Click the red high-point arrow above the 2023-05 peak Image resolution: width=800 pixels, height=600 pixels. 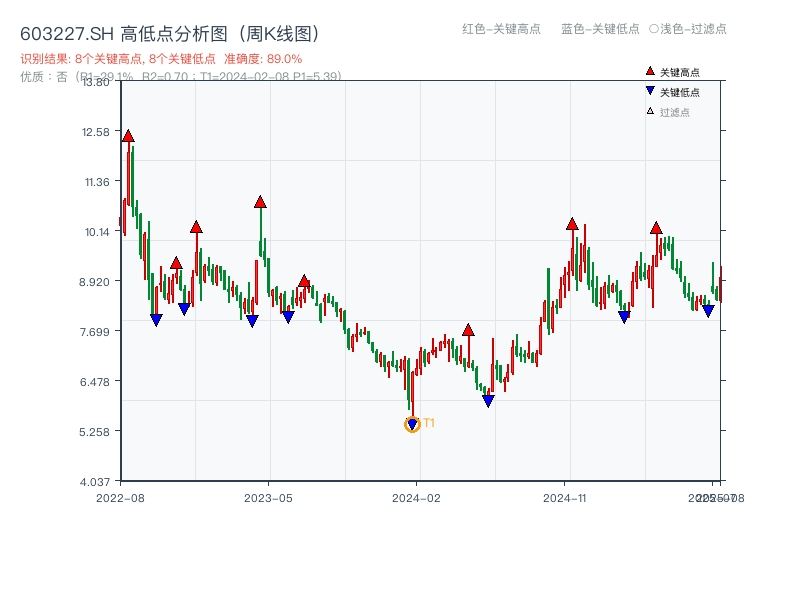coord(258,201)
